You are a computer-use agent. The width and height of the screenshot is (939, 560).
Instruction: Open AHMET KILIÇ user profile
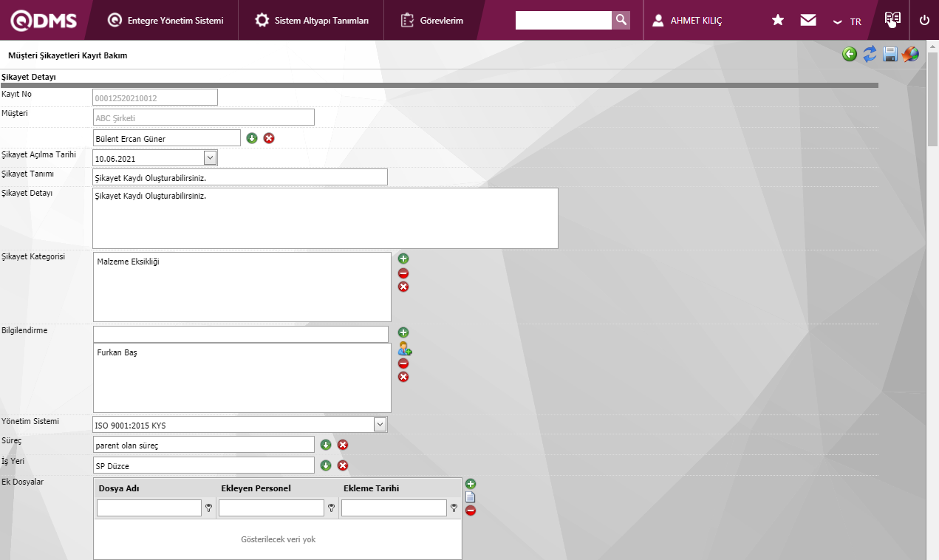(x=687, y=21)
